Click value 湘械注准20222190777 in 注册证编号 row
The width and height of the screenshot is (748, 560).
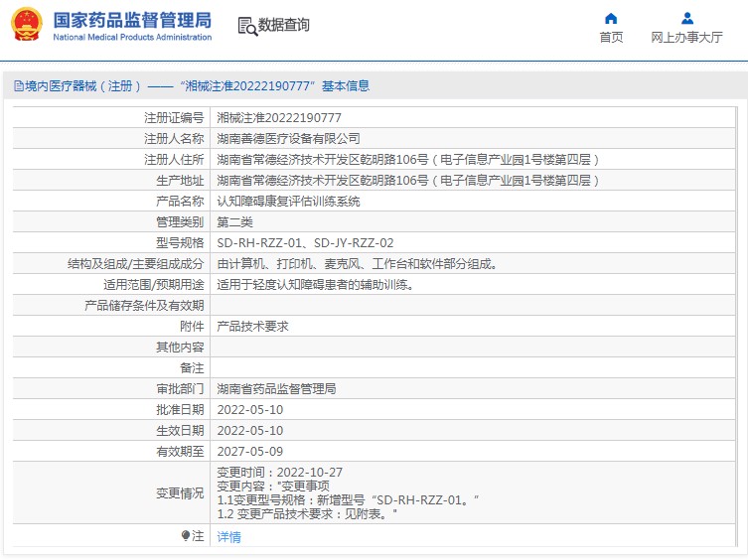(x=279, y=117)
